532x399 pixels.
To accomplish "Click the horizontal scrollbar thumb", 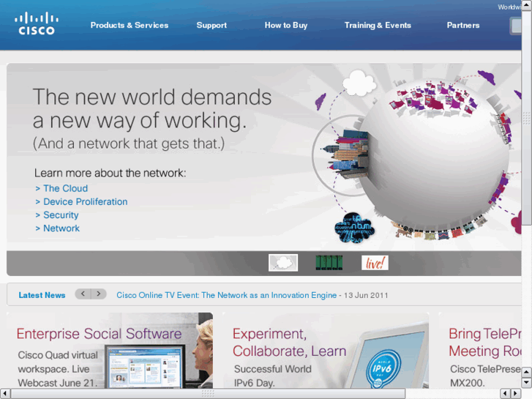I will click(208, 394).
